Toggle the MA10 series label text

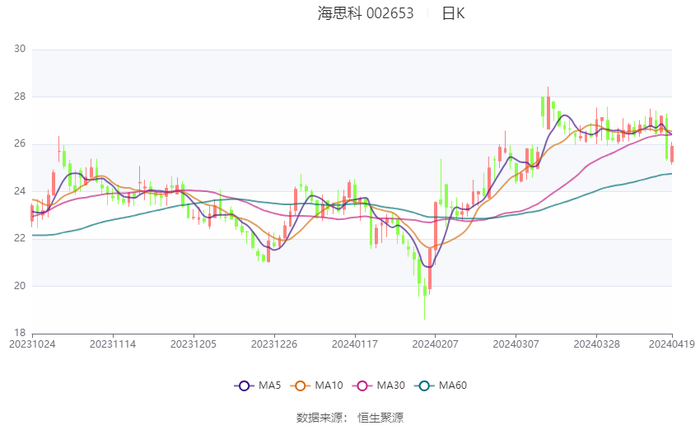[x=330, y=386]
